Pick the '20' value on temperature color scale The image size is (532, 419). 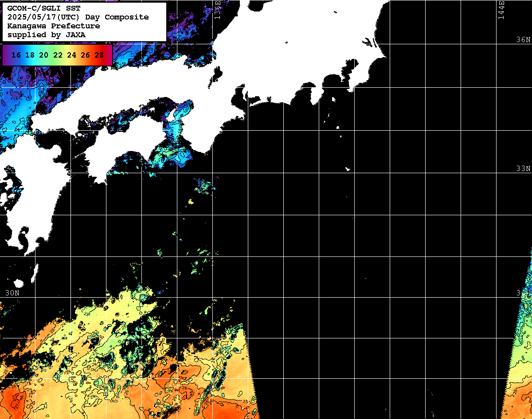pyautogui.click(x=43, y=55)
